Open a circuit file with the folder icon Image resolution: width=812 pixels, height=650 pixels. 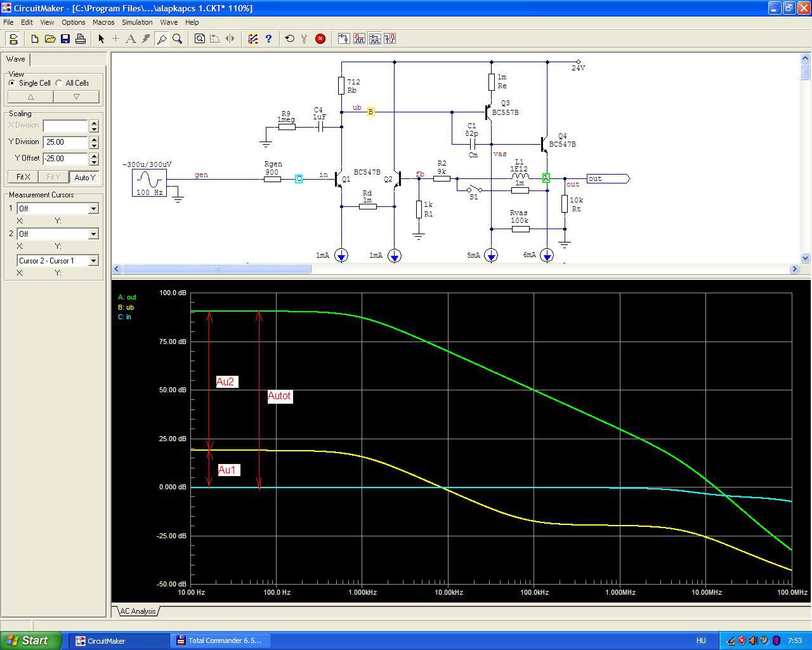click(x=50, y=39)
